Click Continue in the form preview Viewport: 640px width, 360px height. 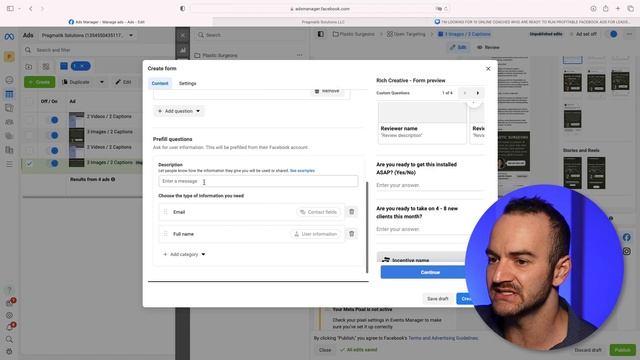pos(430,272)
